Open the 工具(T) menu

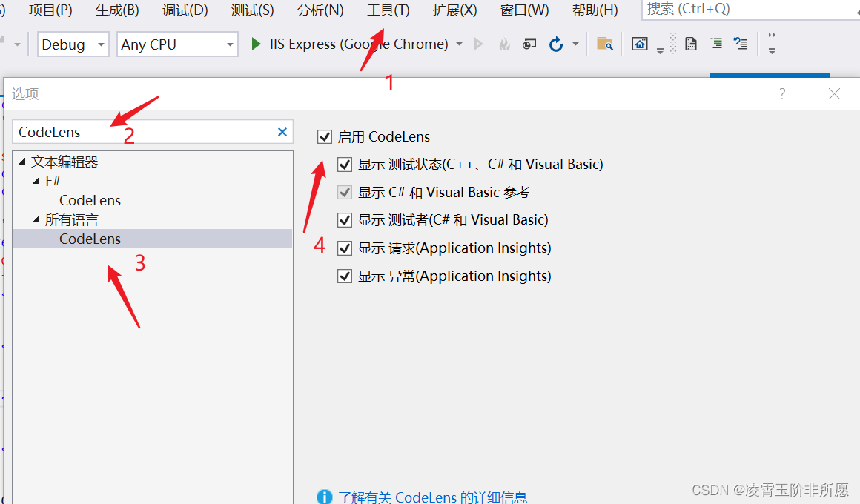click(388, 10)
